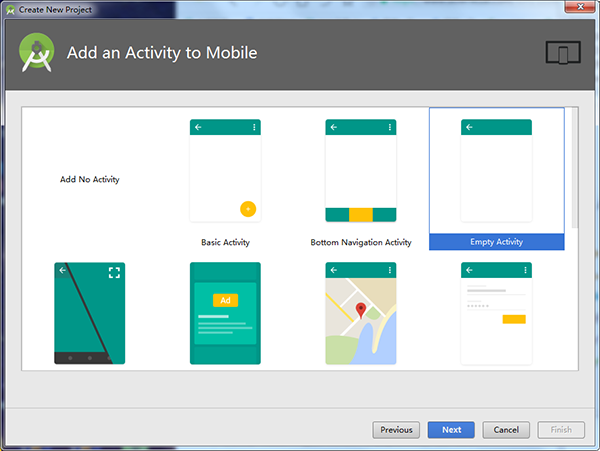
Task: Click the Previous button
Action: pos(396,430)
